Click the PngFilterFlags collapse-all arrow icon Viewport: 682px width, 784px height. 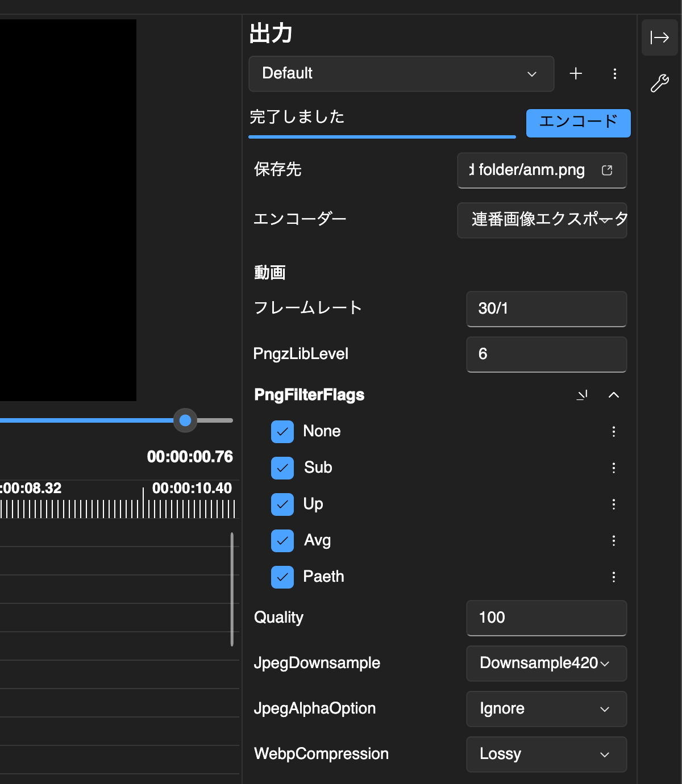tap(582, 395)
